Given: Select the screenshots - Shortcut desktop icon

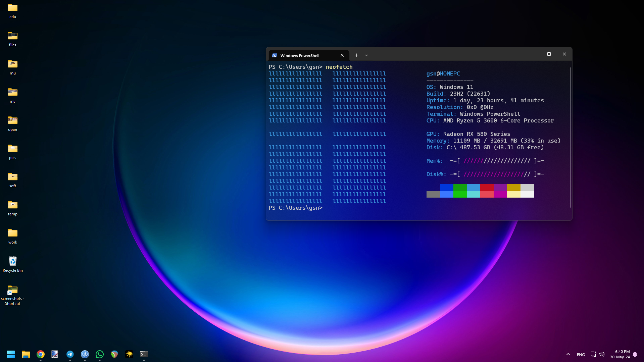Looking at the screenshot, I should coord(13,295).
